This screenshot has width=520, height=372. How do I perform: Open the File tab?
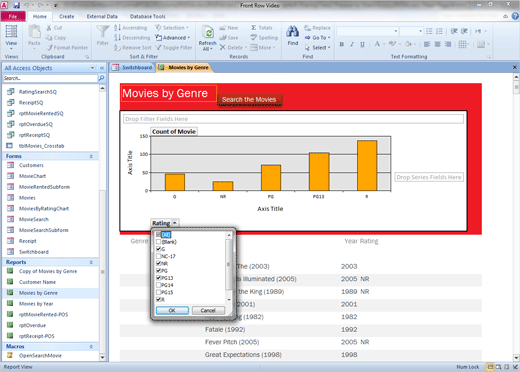(13, 16)
